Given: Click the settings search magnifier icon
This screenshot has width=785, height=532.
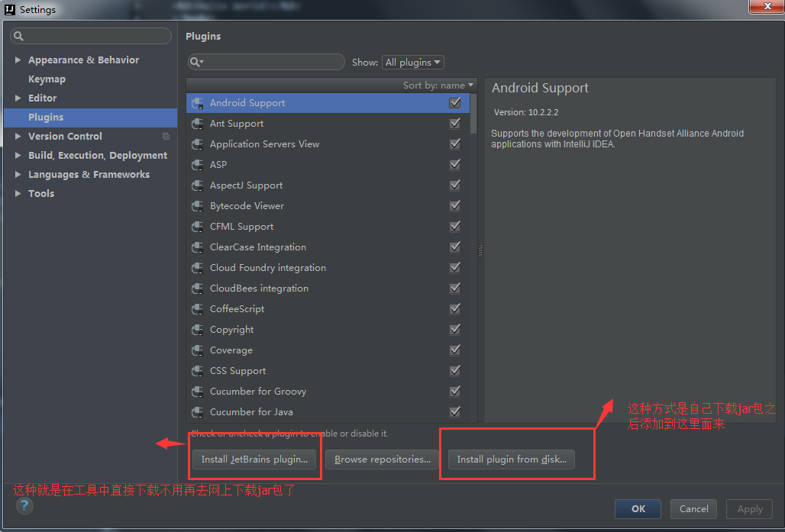Looking at the screenshot, I should click(x=18, y=36).
